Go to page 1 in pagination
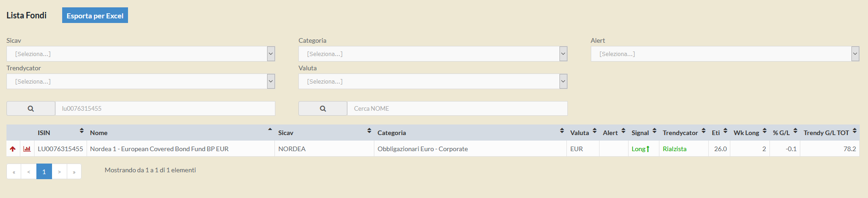Screen dimensions: 868x198 tap(44, 171)
